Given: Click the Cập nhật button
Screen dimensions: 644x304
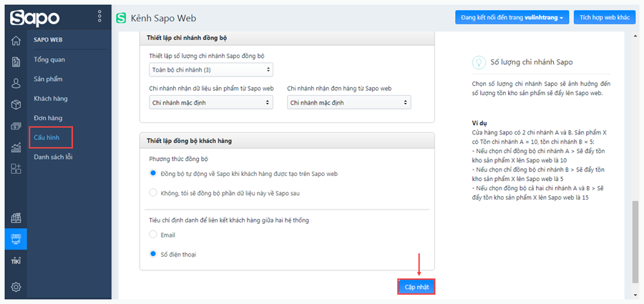Looking at the screenshot, I should (x=416, y=287).
